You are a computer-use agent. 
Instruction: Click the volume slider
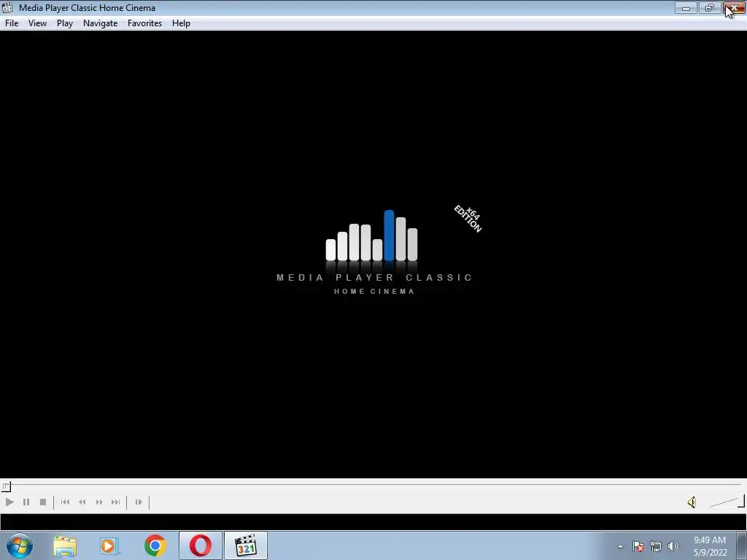click(x=726, y=502)
